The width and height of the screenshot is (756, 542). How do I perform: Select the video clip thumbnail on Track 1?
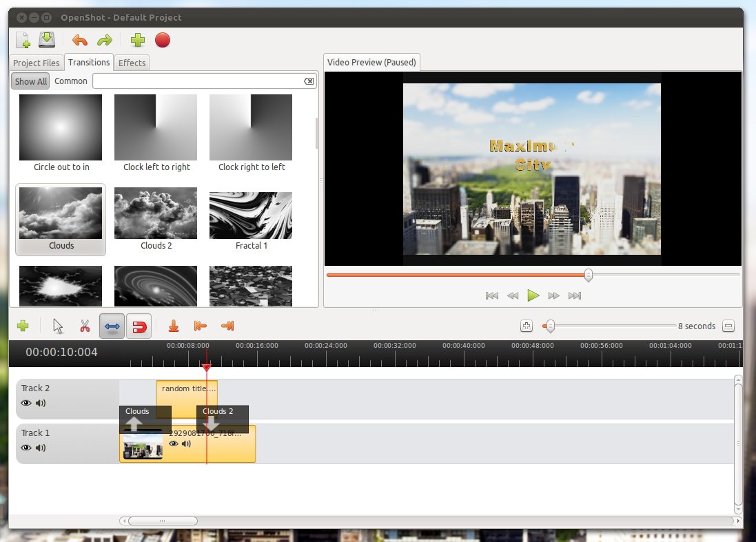pos(142,446)
